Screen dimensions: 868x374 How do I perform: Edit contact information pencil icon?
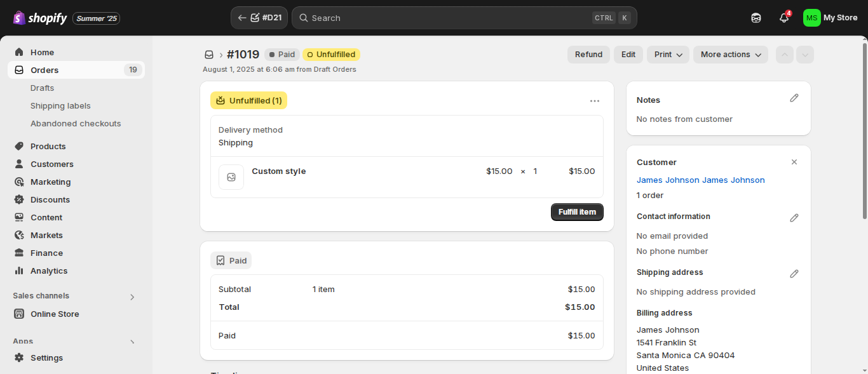tap(794, 218)
